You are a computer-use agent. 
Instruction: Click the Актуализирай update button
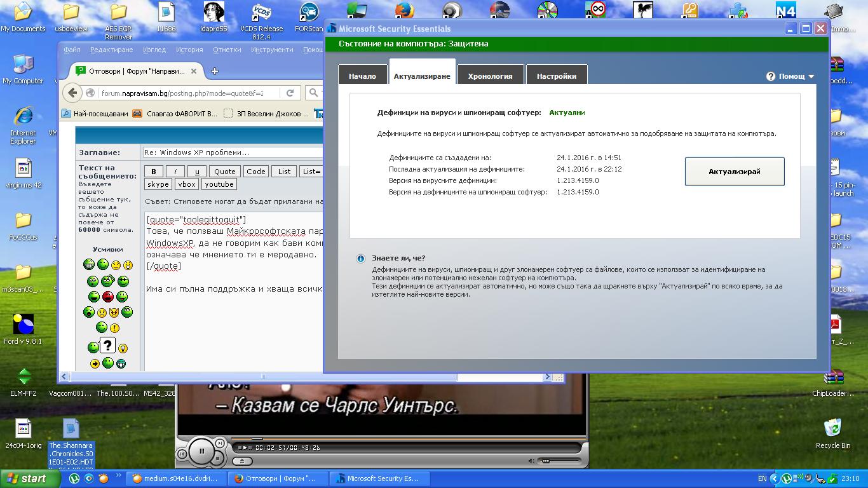point(734,172)
